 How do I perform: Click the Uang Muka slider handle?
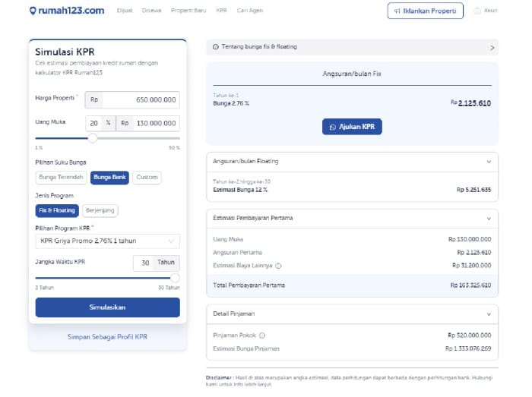[x=93, y=138]
